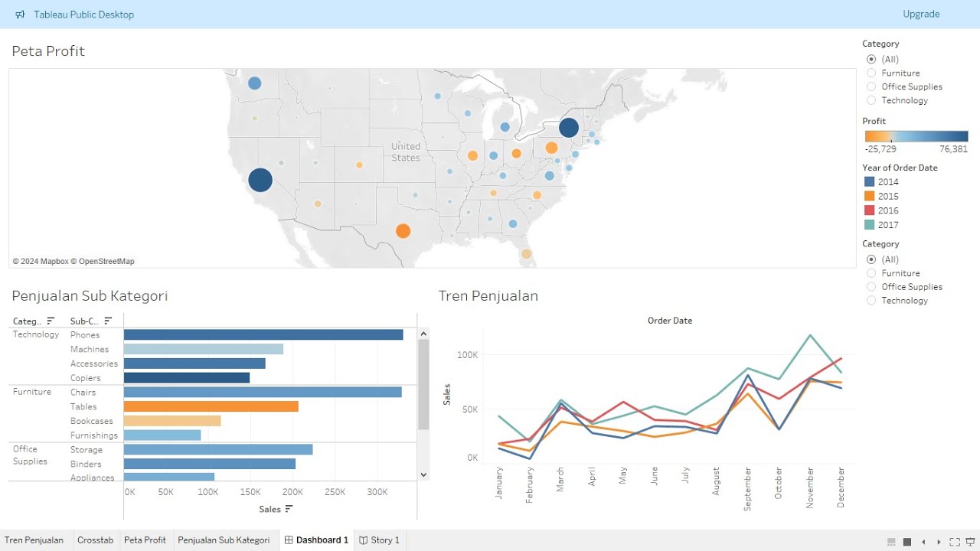Click the megaphone announcement icon
980x551 pixels.
click(x=20, y=15)
